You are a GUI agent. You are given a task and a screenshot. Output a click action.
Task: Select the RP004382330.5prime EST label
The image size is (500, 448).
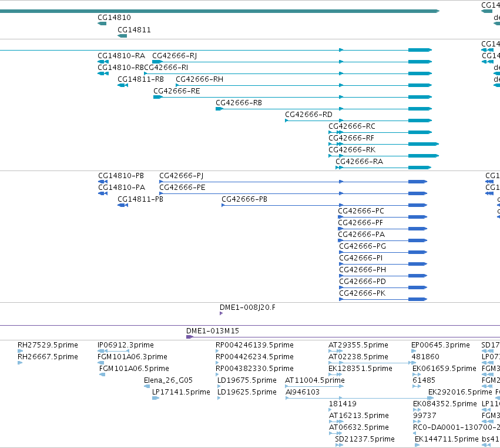coord(254,369)
